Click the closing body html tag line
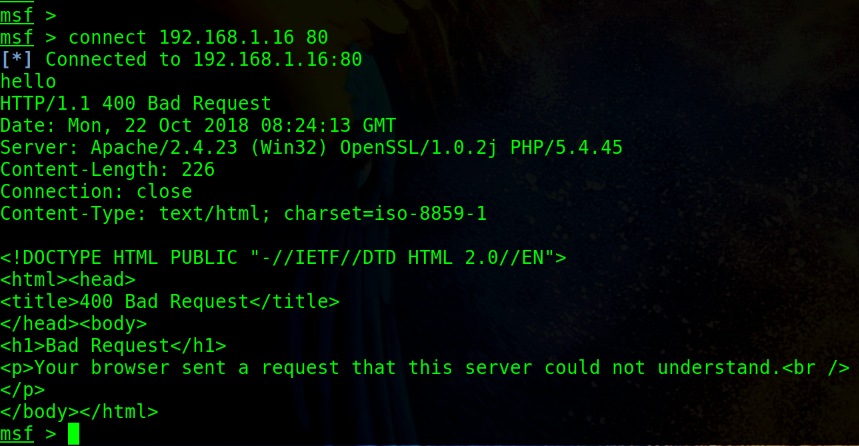The height and width of the screenshot is (446, 859). (79, 411)
